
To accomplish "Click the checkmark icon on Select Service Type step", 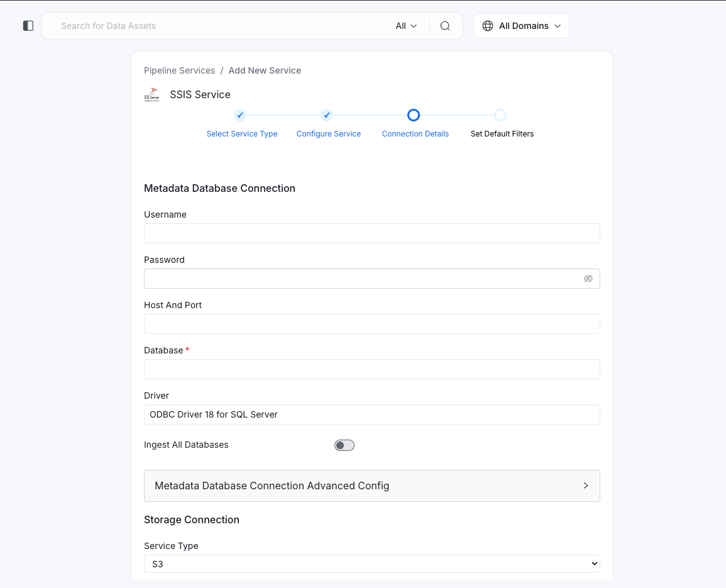I will point(239,115).
